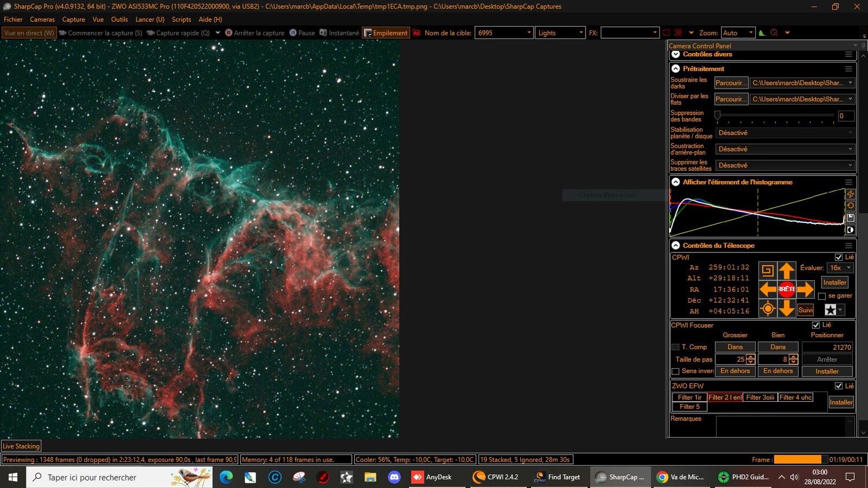
Task: Check the Sens inver. checkbox in CPWI Focuser
Action: 675,371
